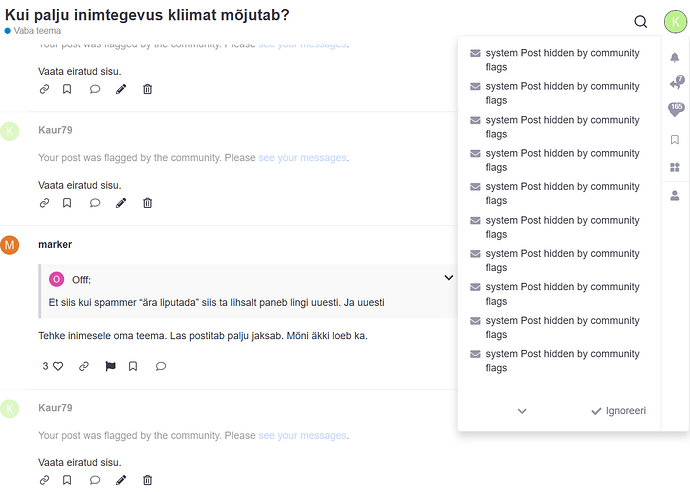Toggle bookmark on marker's post

coord(133,366)
